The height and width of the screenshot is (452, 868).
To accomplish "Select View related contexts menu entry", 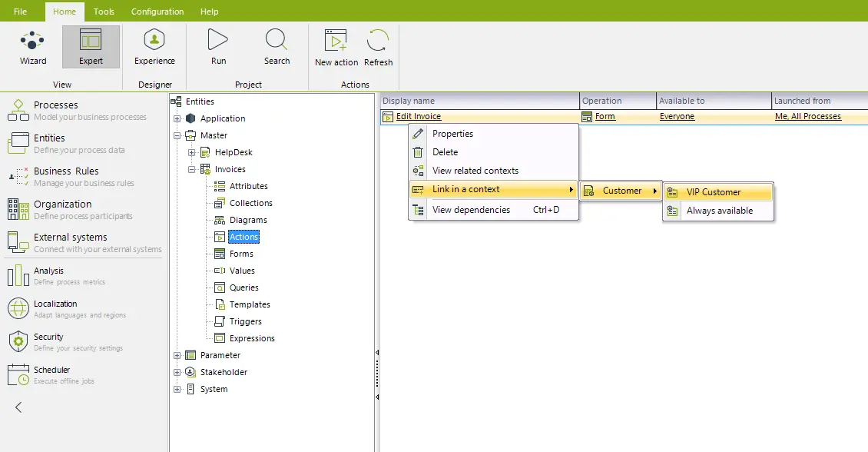I will (x=494, y=171).
